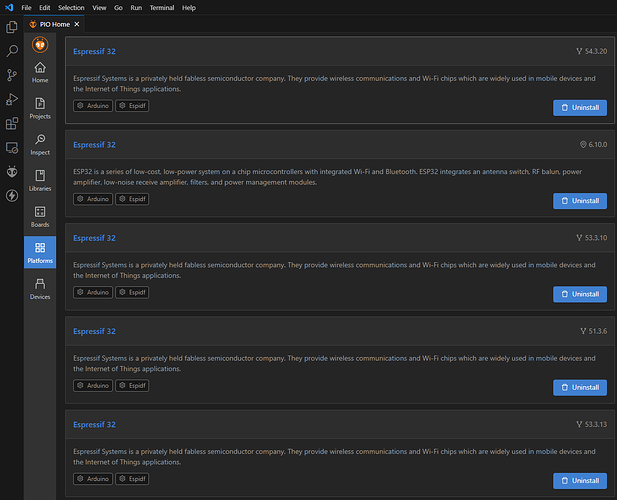617x500 pixels.
Task: Click the lightning bolt icon in activity bar
Action: click(x=12, y=196)
